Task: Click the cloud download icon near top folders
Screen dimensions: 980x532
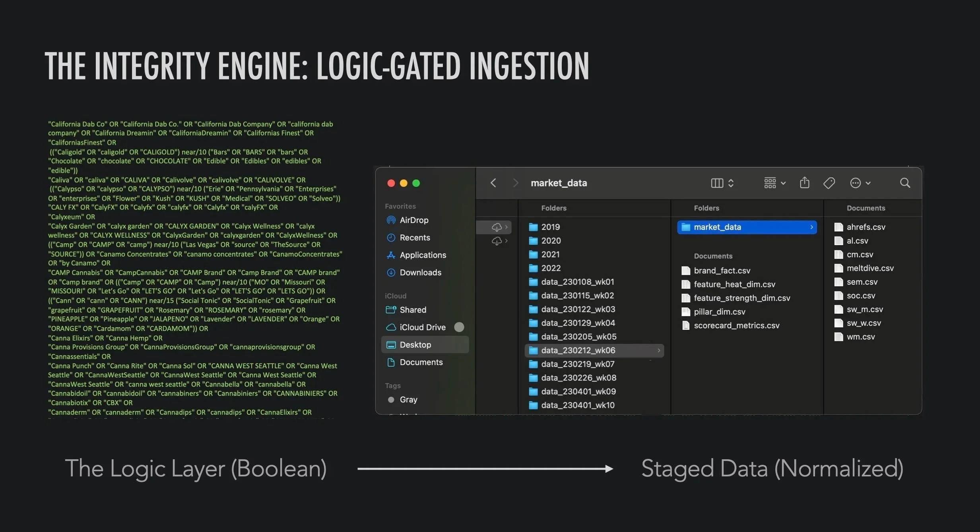Action: pos(497,227)
